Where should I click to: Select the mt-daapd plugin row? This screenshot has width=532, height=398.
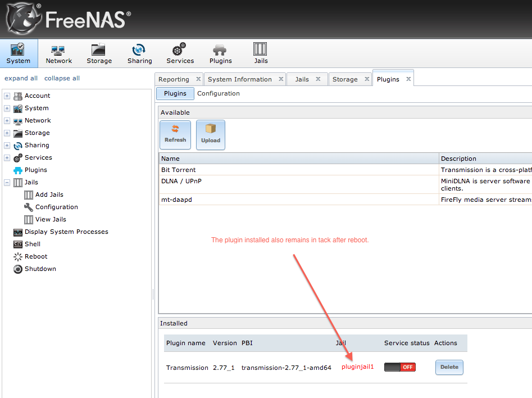pos(345,200)
